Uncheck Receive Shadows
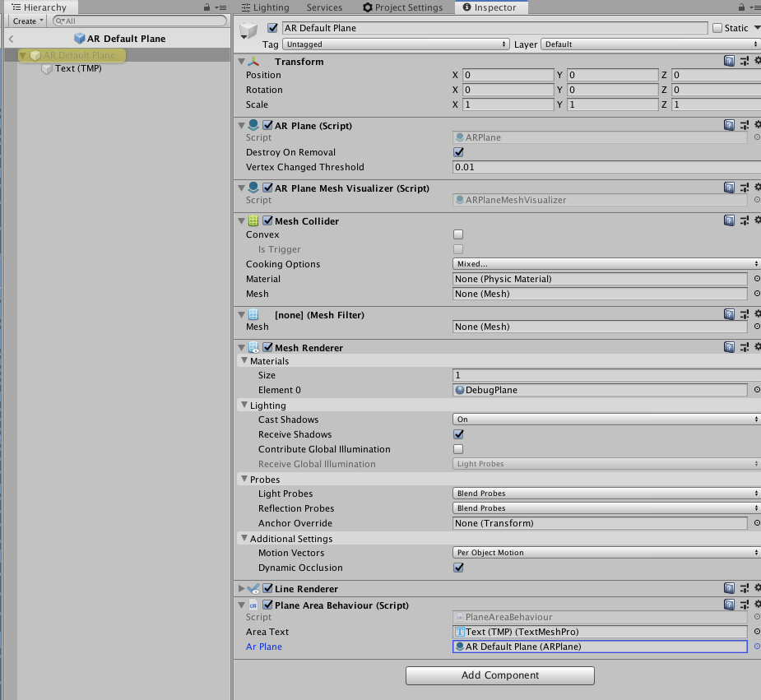 (x=458, y=434)
